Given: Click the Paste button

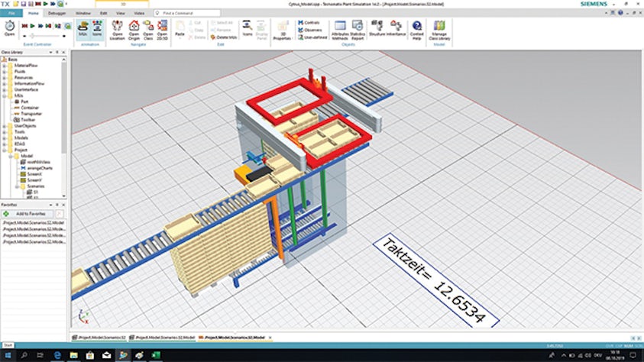Looking at the screenshot, I should tap(180, 29).
